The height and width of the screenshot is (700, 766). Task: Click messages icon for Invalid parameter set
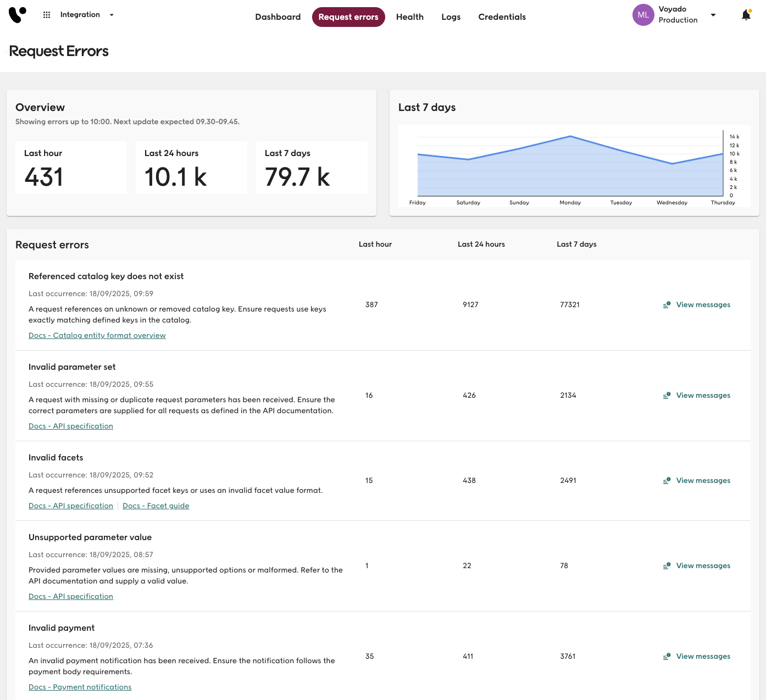coord(667,396)
